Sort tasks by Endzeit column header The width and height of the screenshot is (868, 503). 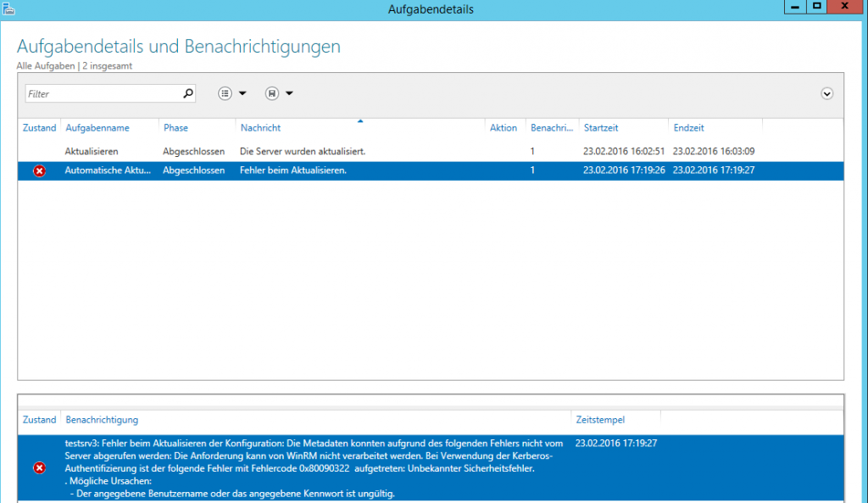(x=688, y=127)
